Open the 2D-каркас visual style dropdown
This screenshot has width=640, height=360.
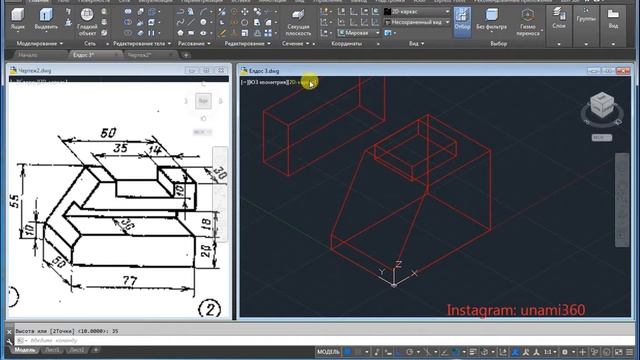click(417, 12)
